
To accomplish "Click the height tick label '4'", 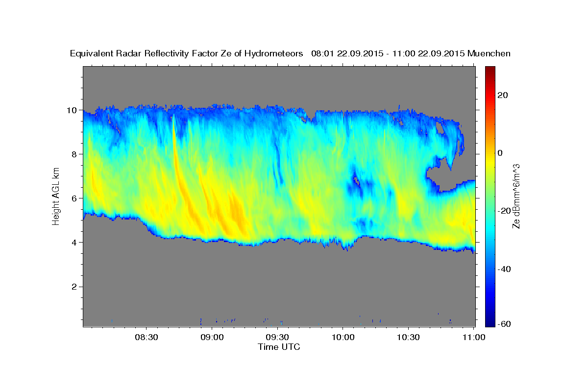I will click(x=75, y=243).
